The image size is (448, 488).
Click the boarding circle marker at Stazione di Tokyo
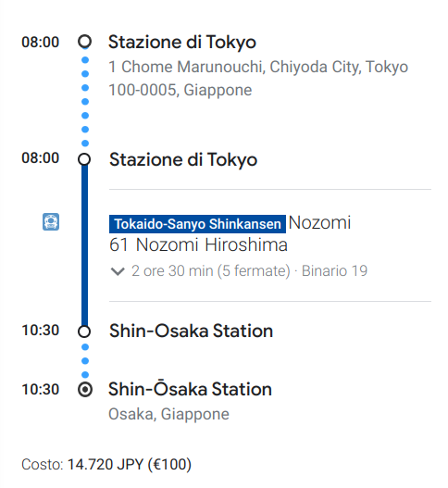point(84,159)
